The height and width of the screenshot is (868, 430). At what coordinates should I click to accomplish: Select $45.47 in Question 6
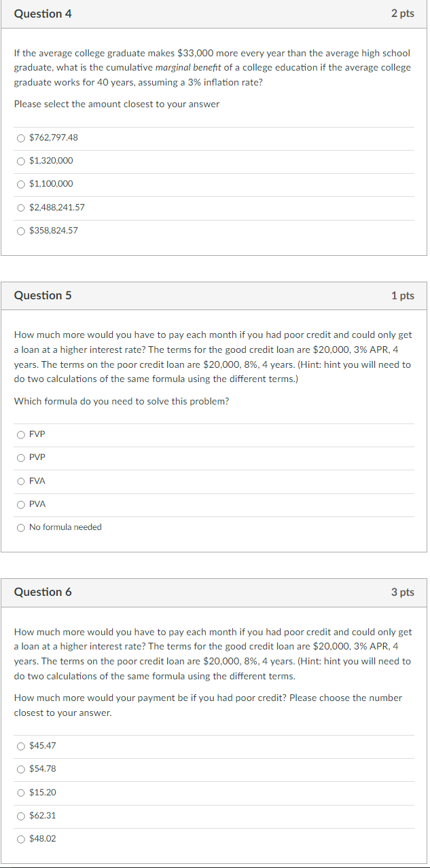(x=21, y=745)
